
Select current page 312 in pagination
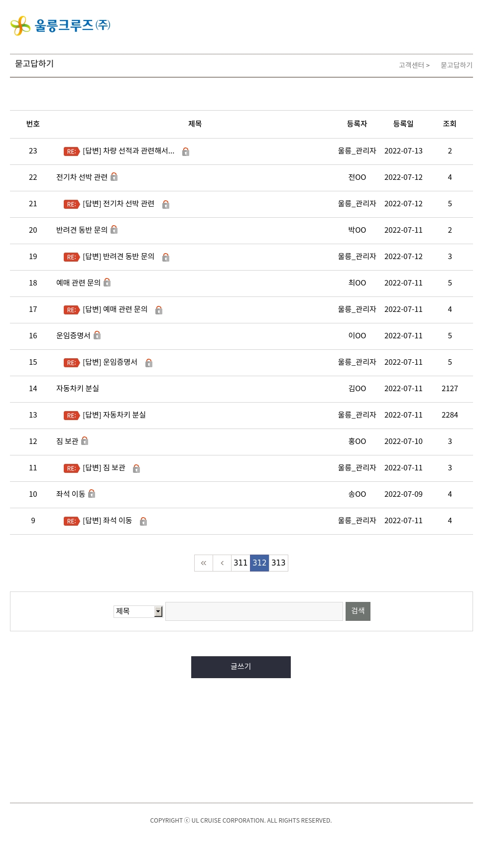[259, 563]
